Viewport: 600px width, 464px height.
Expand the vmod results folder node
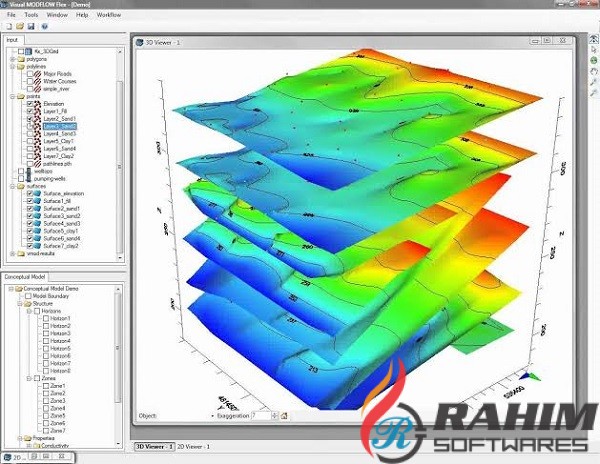[12, 254]
